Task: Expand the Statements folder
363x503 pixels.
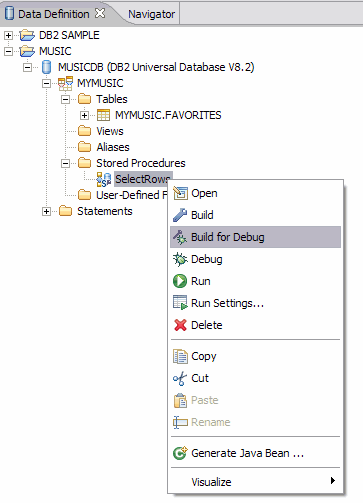Action: (47, 211)
